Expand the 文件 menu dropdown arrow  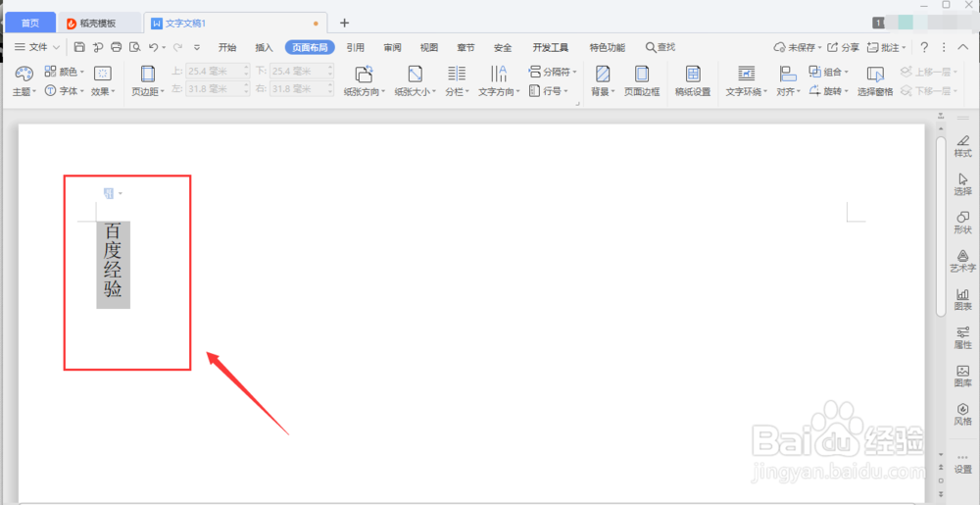tap(56, 47)
